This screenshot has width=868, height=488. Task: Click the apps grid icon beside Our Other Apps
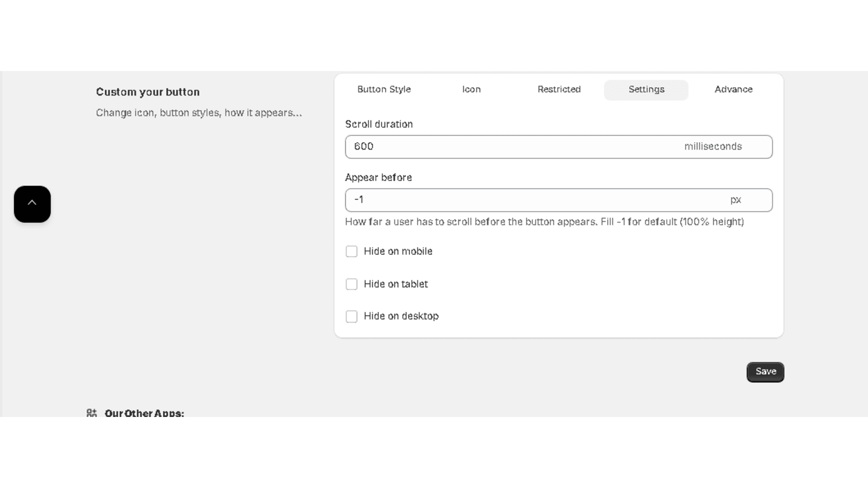point(92,413)
